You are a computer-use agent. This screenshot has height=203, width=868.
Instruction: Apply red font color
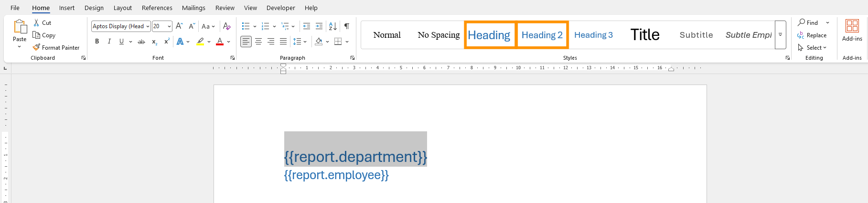point(220,42)
